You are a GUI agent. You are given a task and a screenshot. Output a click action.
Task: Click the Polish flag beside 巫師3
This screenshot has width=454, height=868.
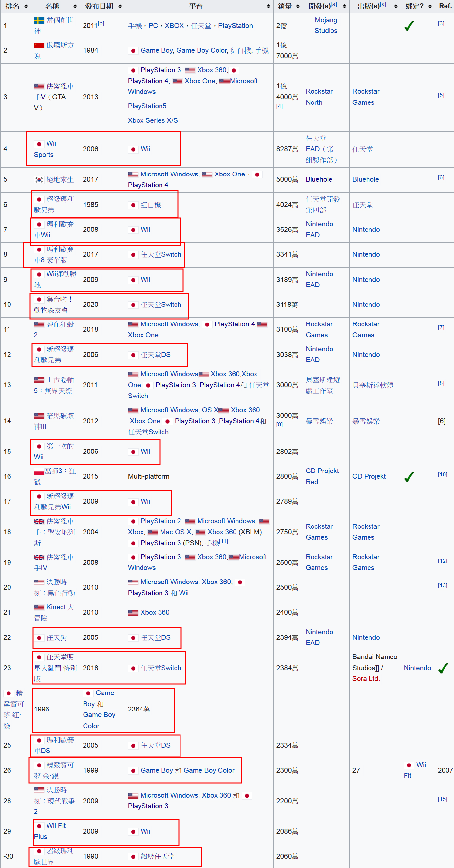[x=39, y=472]
